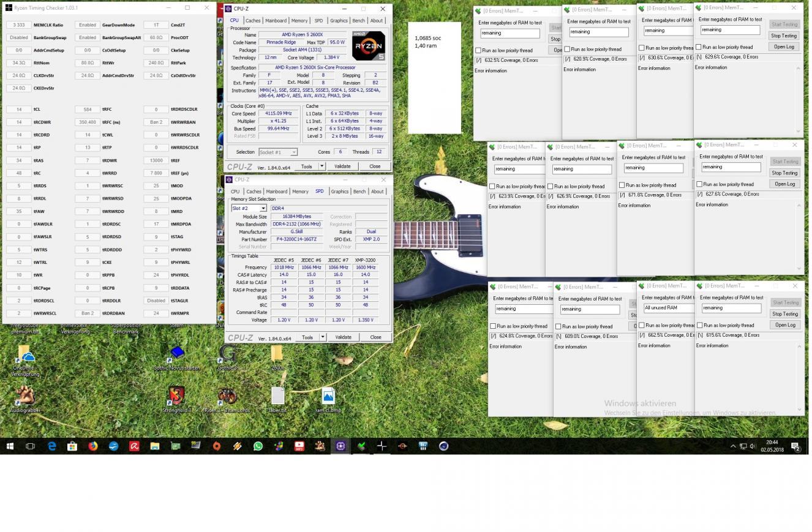This screenshot has height=532, width=812.
Task: Click the 1.350 V XMP-3200 voltage cell
Action: pos(366,320)
